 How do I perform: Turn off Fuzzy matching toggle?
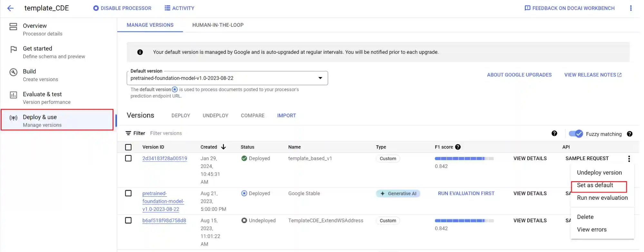576,134
